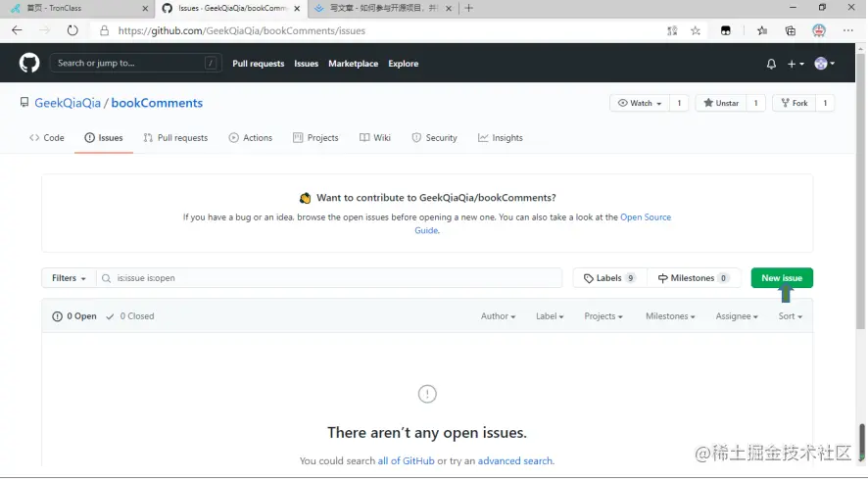The width and height of the screenshot is (868, 479).
Task: Open the browser translate icon
Action: 672,31
